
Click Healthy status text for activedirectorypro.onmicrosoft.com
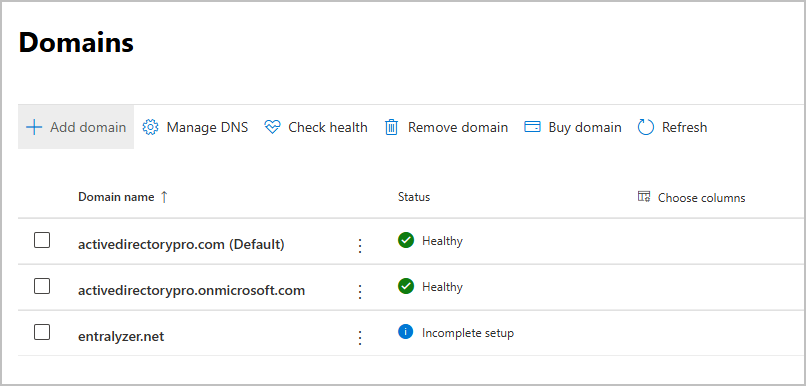coord(442,287)
